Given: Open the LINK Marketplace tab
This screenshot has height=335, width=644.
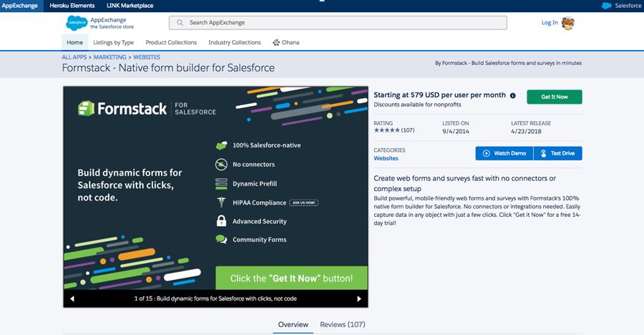Looking at the screenshot, I should pos(130,6).
